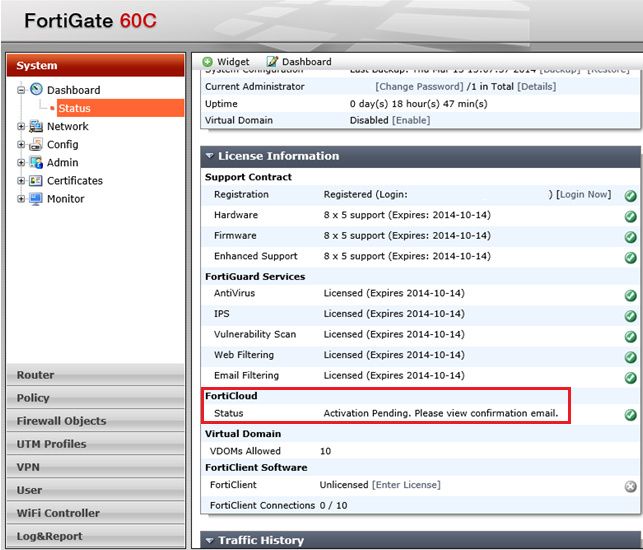Click the Certificates icon in tree

pos(36,180)
